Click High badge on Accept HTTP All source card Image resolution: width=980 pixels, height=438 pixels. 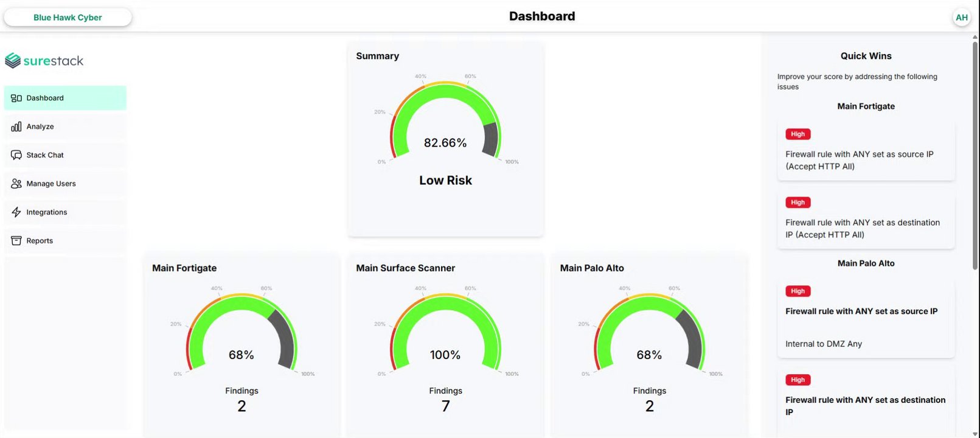[x=798, y=134]
